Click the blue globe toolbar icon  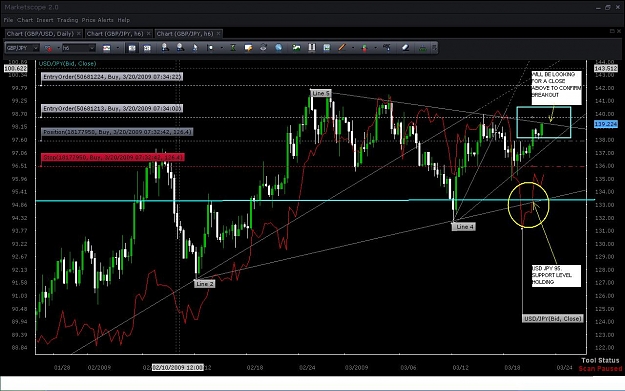point(279,48)
